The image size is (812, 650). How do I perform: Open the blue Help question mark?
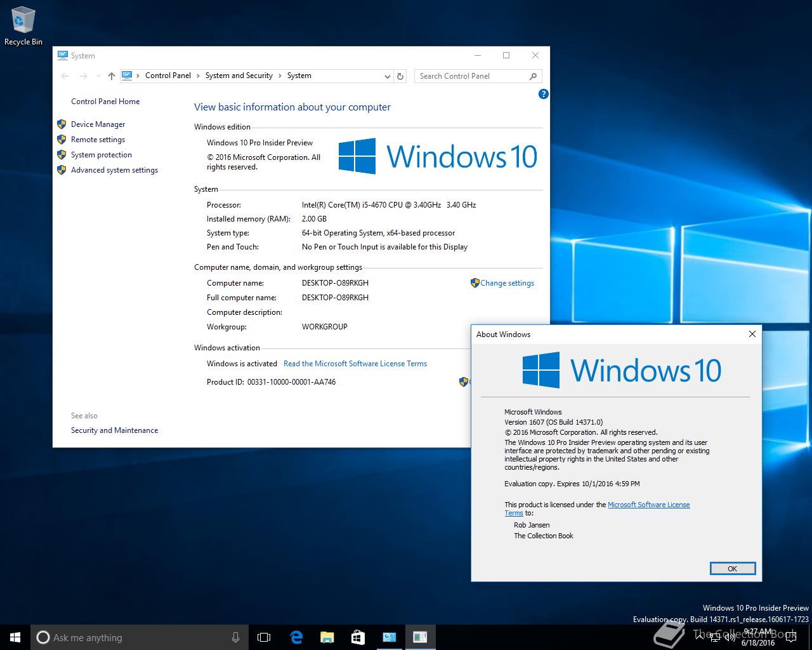click(x=543, y=94)
